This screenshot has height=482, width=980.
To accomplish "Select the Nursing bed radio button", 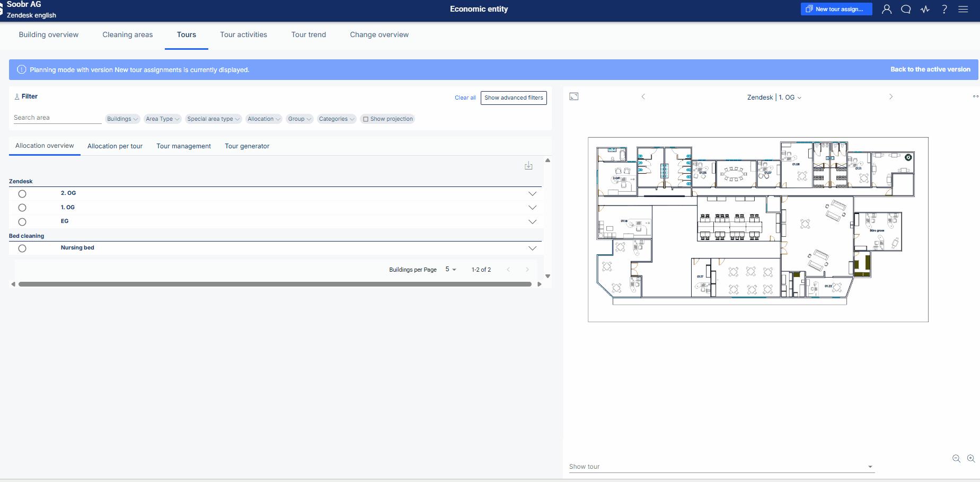I will 22,248.
